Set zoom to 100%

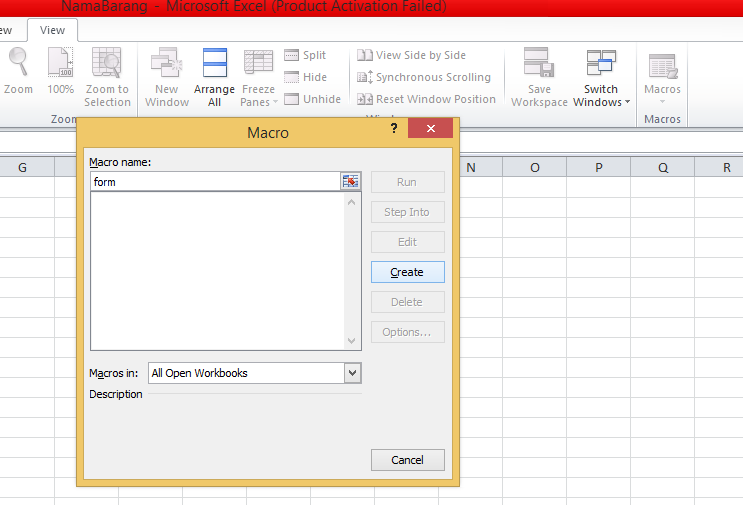60,71
